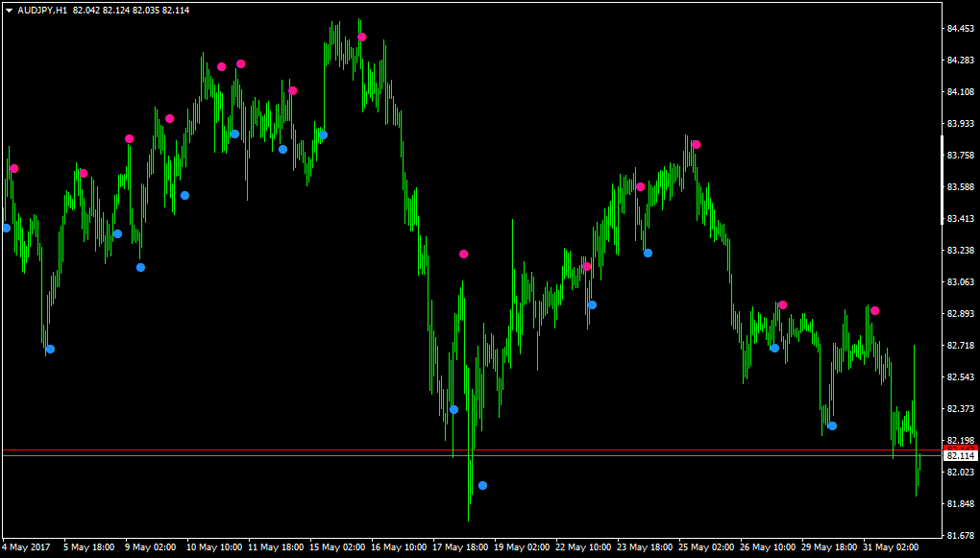The image size is (980, 558).
Task: Click the red price tag on axis
Action: pyautogui.click(x=961, y=448)
